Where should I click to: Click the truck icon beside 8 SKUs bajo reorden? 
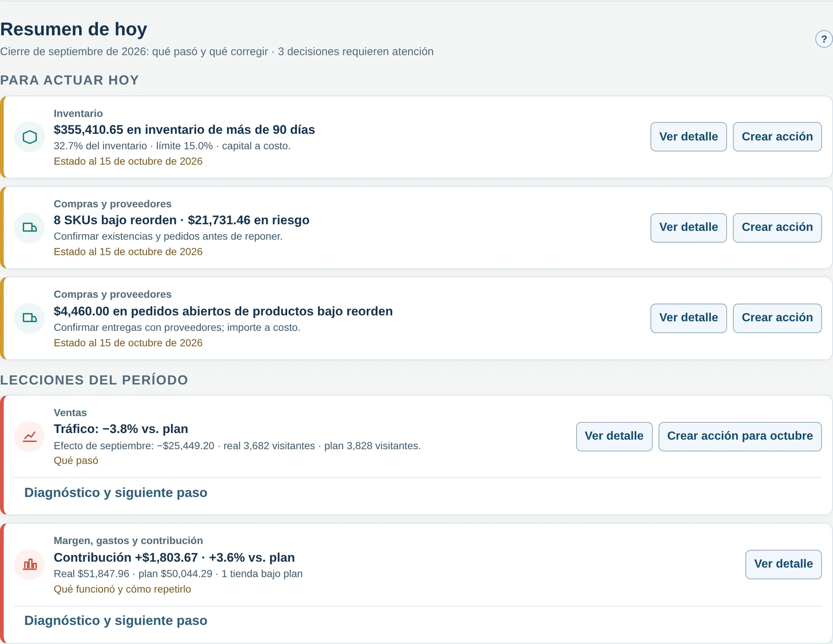[30, 227]
